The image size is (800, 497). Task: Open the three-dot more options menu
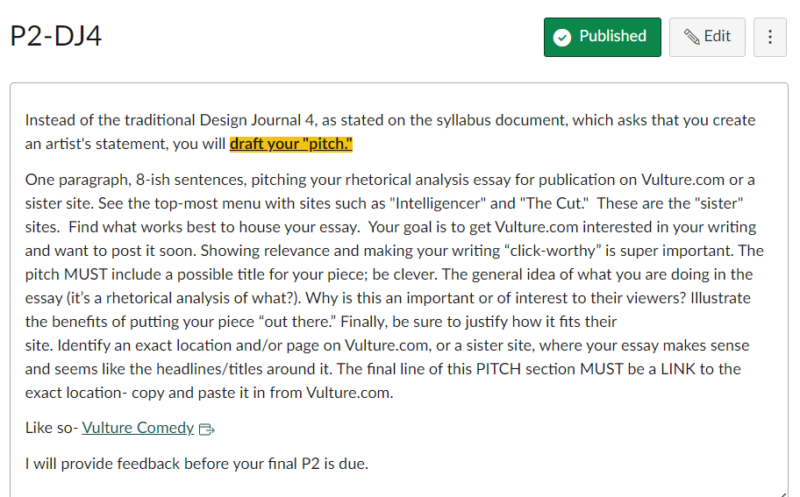770,37
